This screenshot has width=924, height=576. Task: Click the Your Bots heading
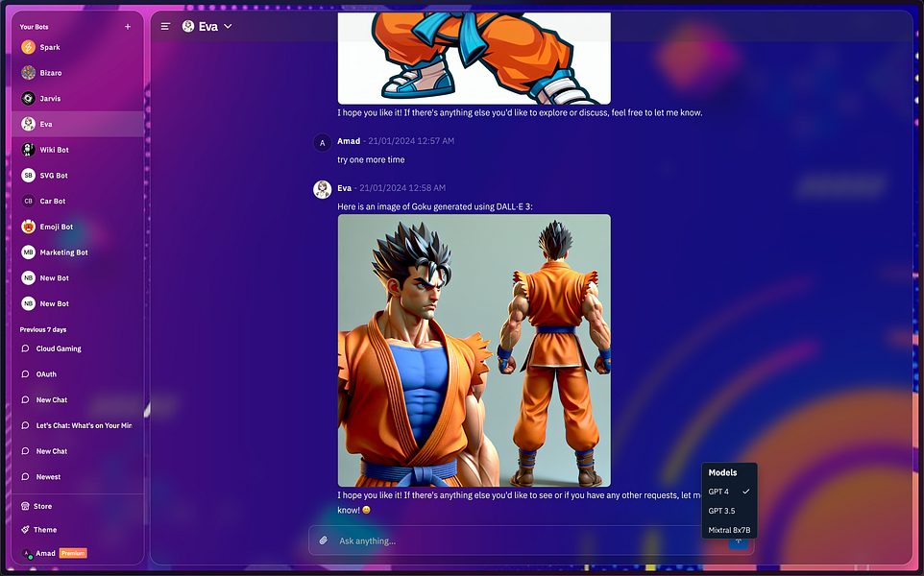(35, 27)
